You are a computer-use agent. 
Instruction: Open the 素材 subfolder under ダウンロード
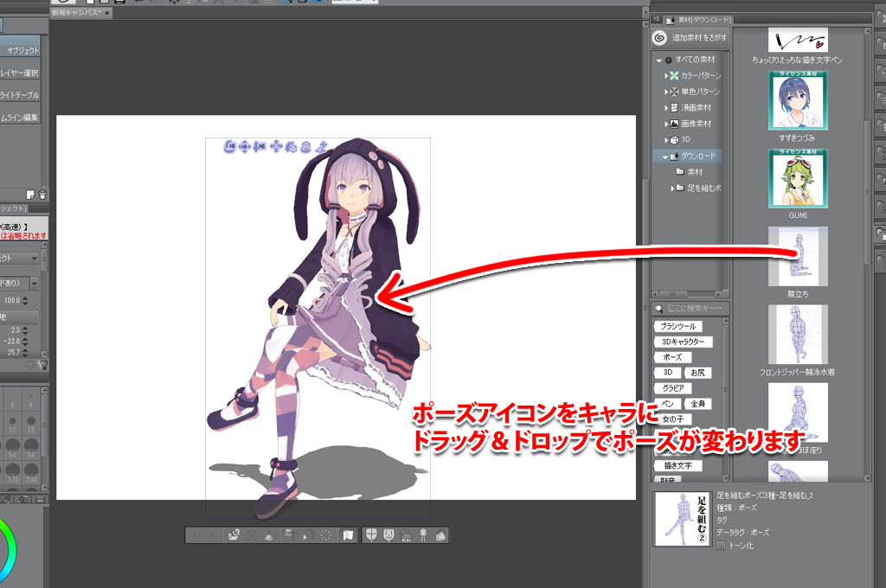tap(694, 172)
